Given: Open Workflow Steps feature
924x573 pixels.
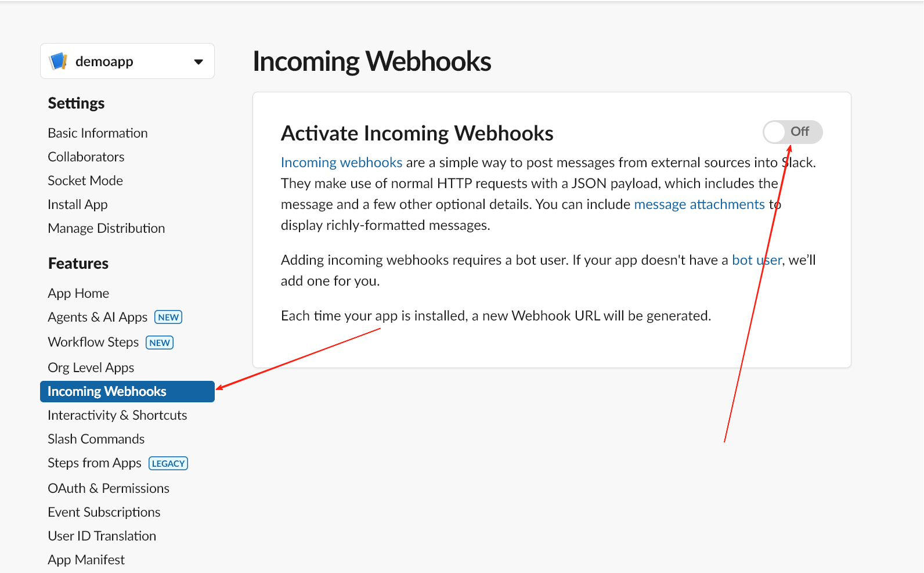Looking at the screenshot, I should [93, 342].
